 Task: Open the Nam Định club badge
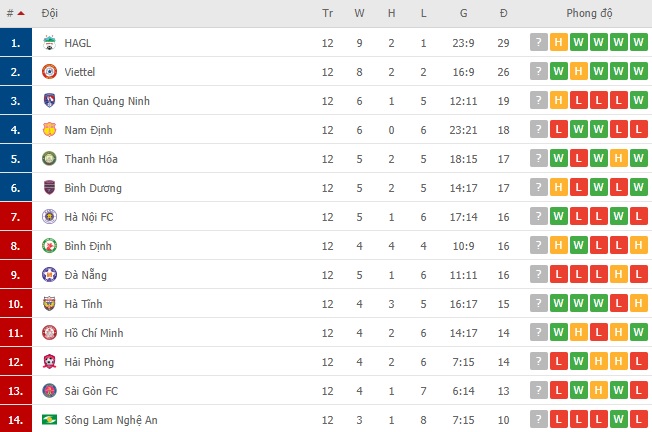[49, 130]
